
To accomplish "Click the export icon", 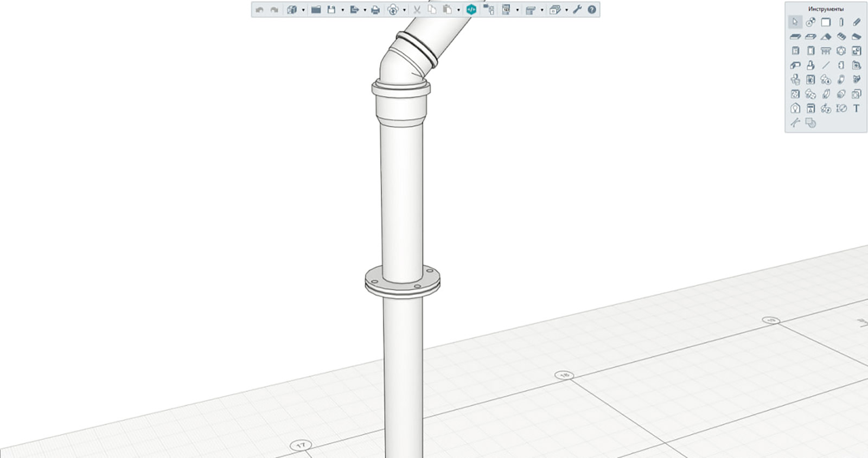I will point(355,10).
